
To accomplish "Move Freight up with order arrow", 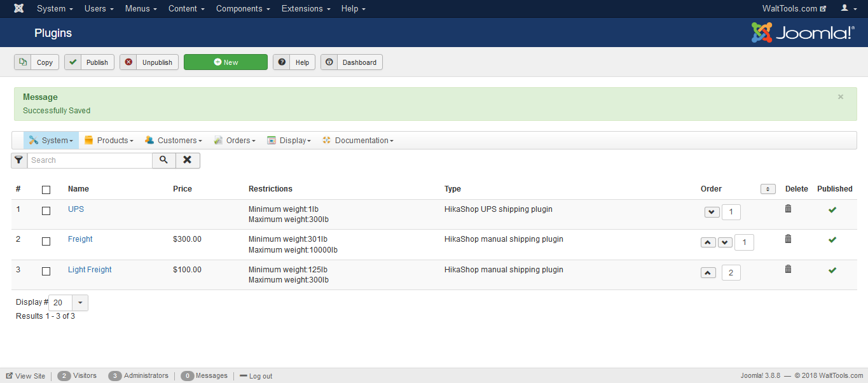I will click(708, 242).
